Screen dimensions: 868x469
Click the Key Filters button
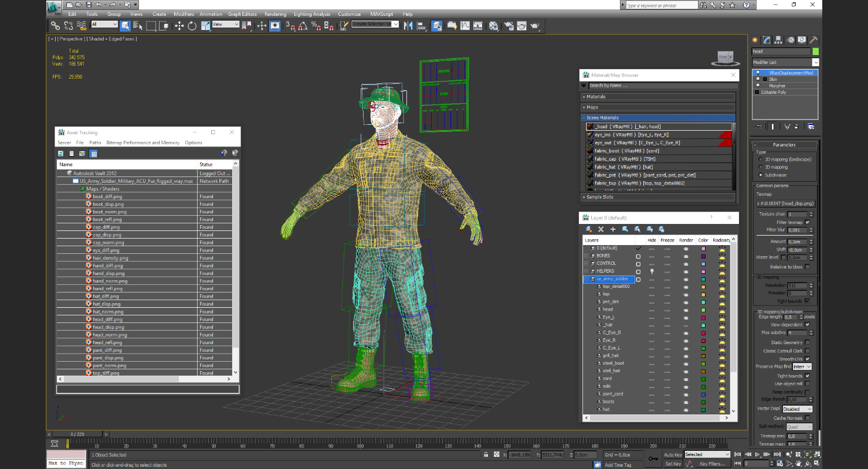click(x=712, y=464)
